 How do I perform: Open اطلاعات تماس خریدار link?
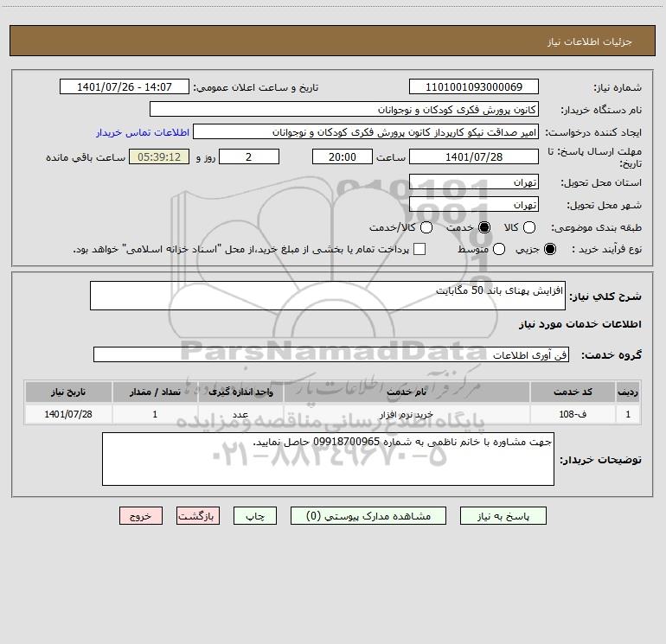(143, 132)
